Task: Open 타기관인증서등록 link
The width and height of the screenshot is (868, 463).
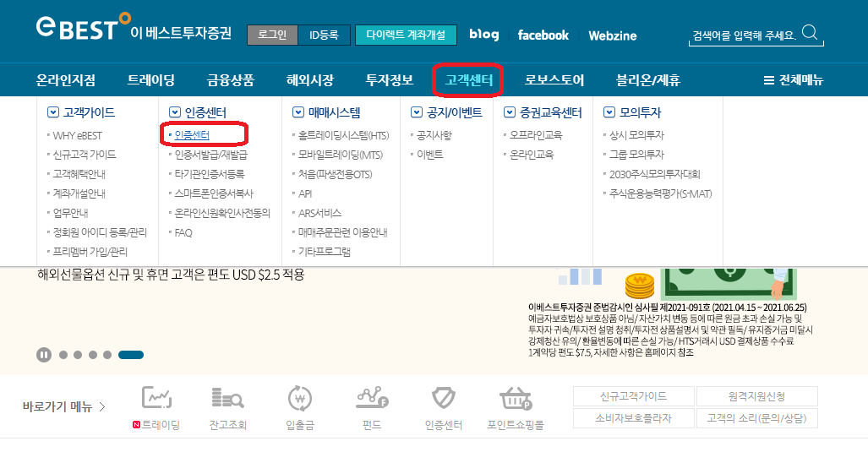Action: tap(210, 174)
